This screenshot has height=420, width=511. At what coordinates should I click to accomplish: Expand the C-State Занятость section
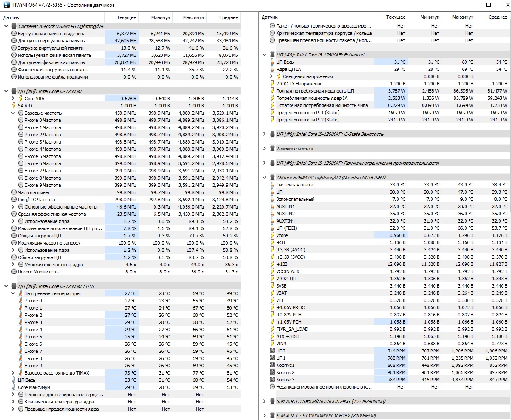pyautogui.click(x=265, y=134)
